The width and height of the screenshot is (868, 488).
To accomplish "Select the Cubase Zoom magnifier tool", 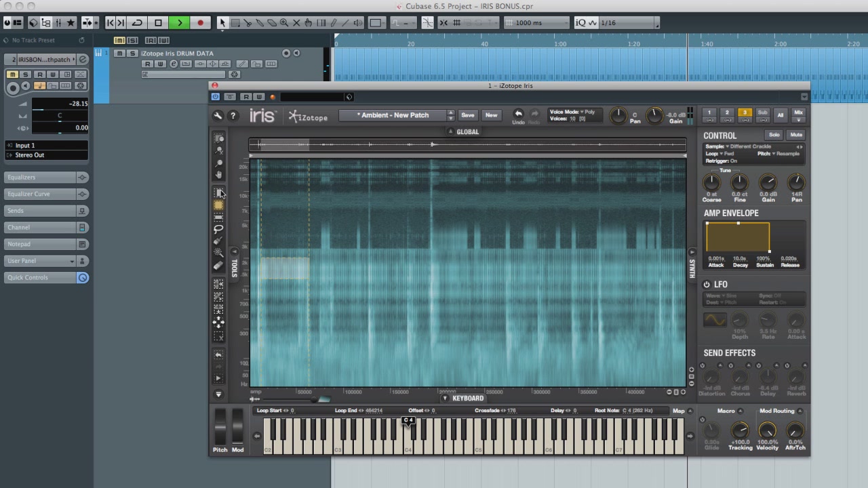I will 284,23.
